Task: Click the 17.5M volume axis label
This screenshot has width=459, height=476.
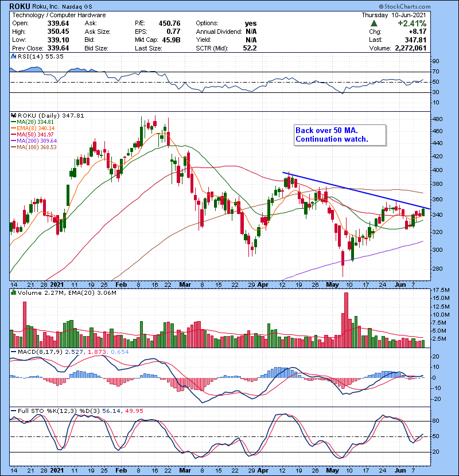Action: [x=441, y=290]
